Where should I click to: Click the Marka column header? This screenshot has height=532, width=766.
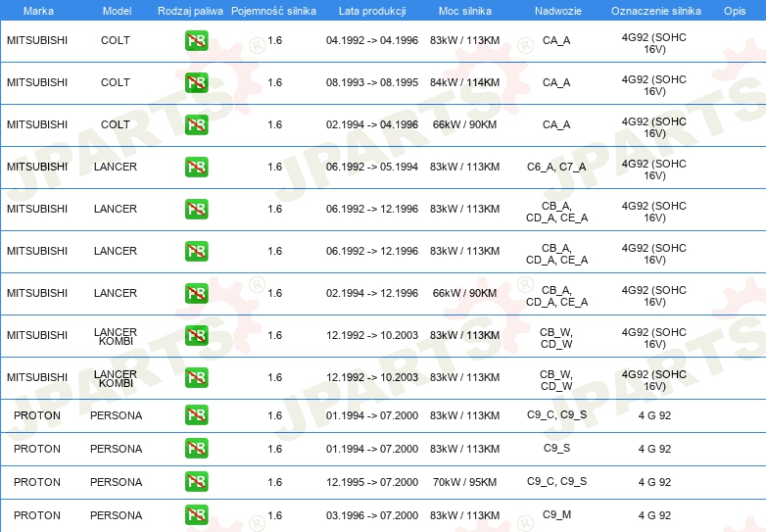pyautogui.click(x=38, y=11)
